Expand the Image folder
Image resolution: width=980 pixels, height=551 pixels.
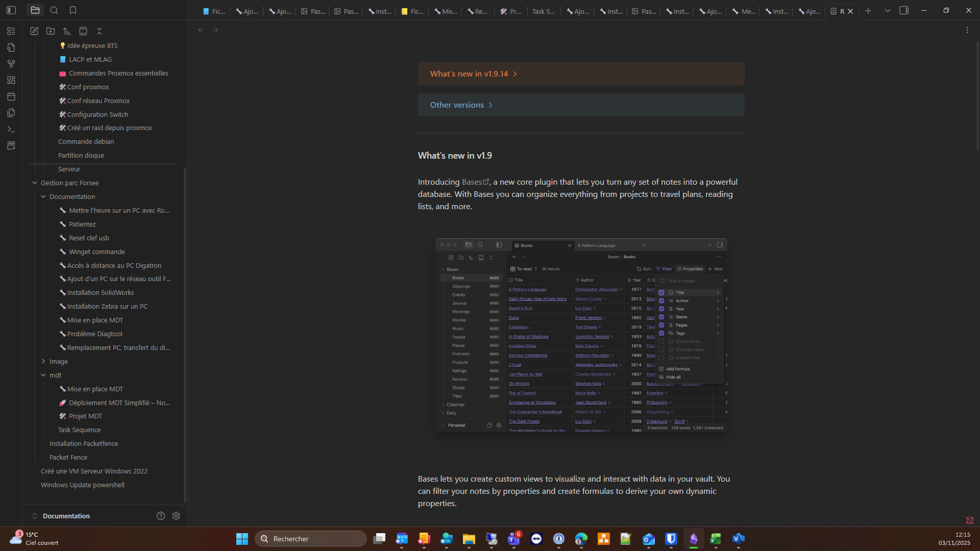(43, 361)
